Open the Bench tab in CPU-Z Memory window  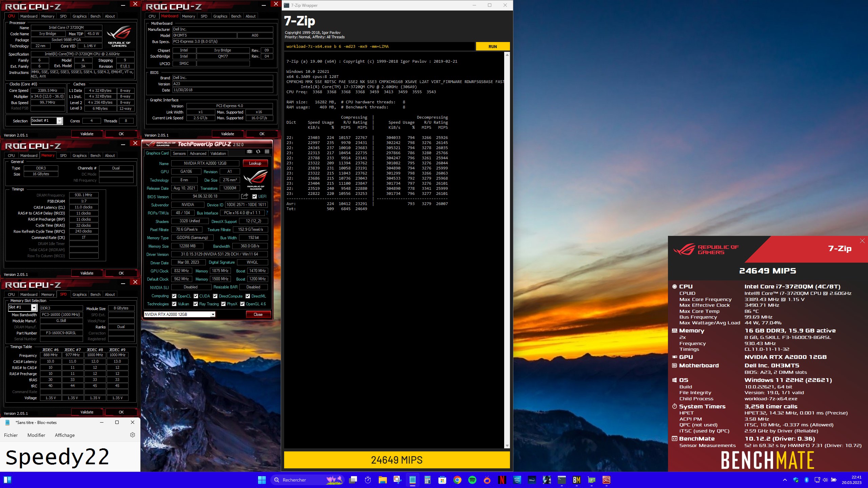click(95, 156)
